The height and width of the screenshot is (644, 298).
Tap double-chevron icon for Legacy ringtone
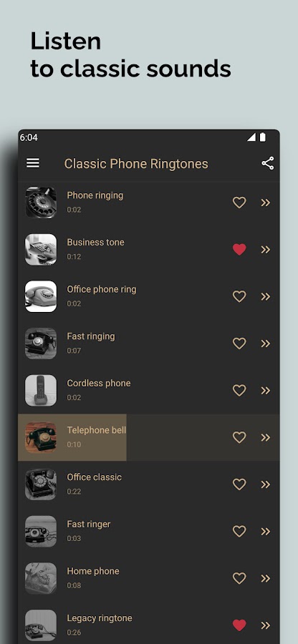click(266, 625)
